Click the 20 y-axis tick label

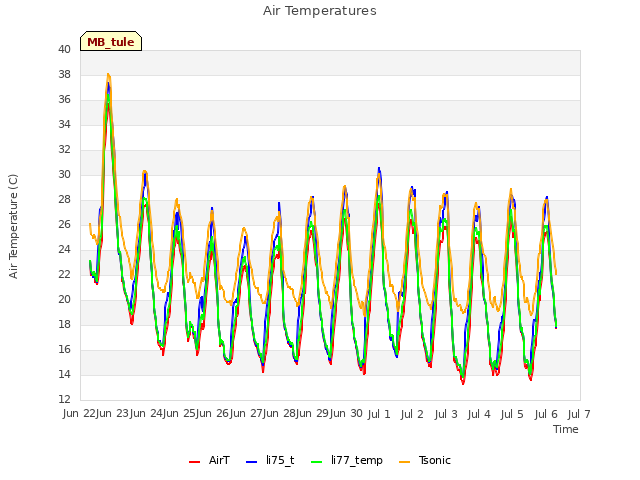point(64,300)
